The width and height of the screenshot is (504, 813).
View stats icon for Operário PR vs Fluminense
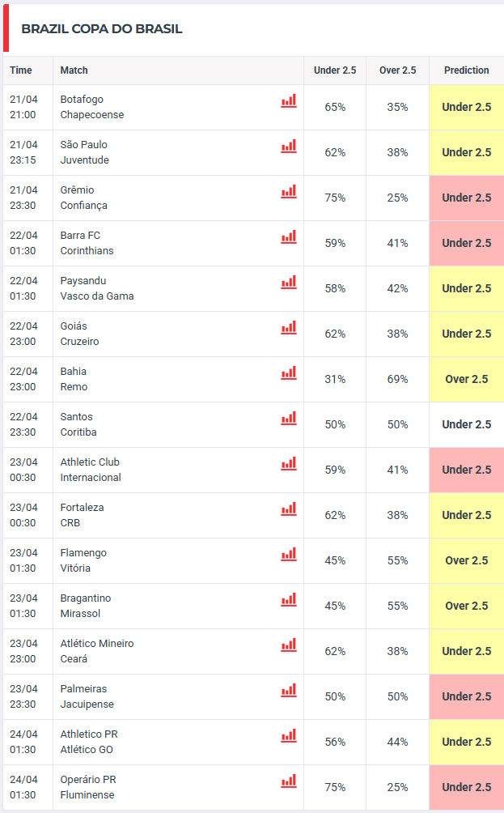coord(289,781)
